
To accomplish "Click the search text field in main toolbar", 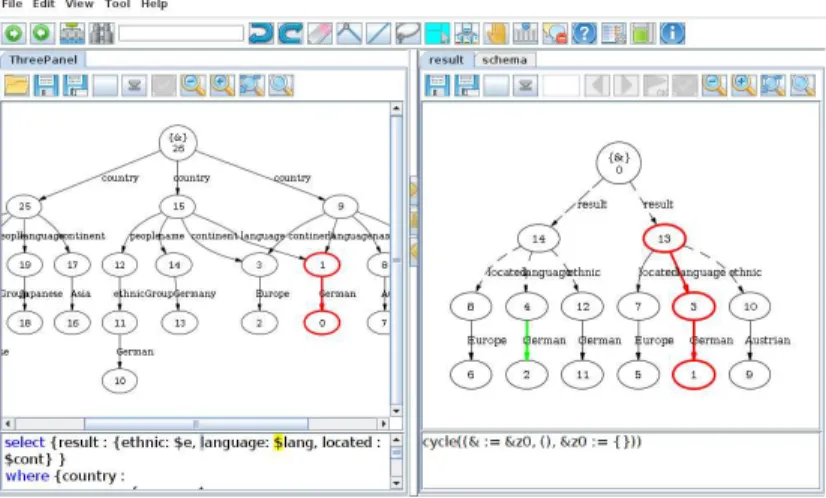I will coord(181,34).
